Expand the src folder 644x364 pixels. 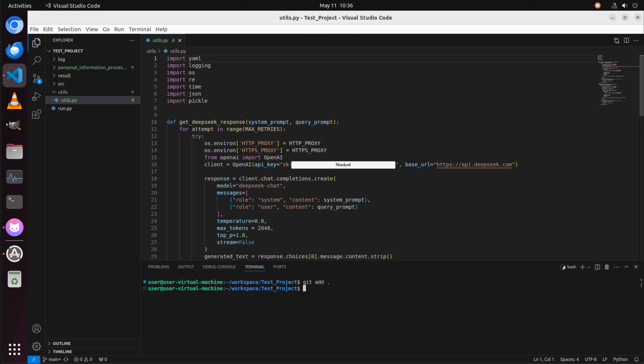[93, 84]
